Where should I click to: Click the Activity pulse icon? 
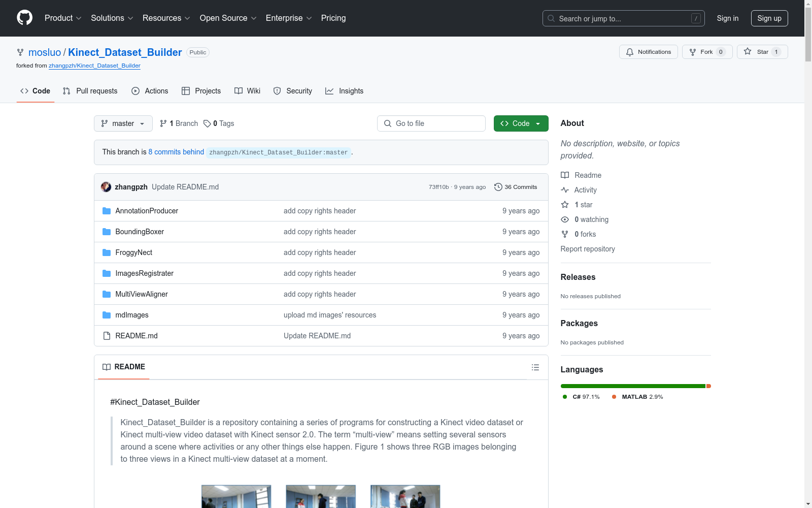click(x=565, y=190)
